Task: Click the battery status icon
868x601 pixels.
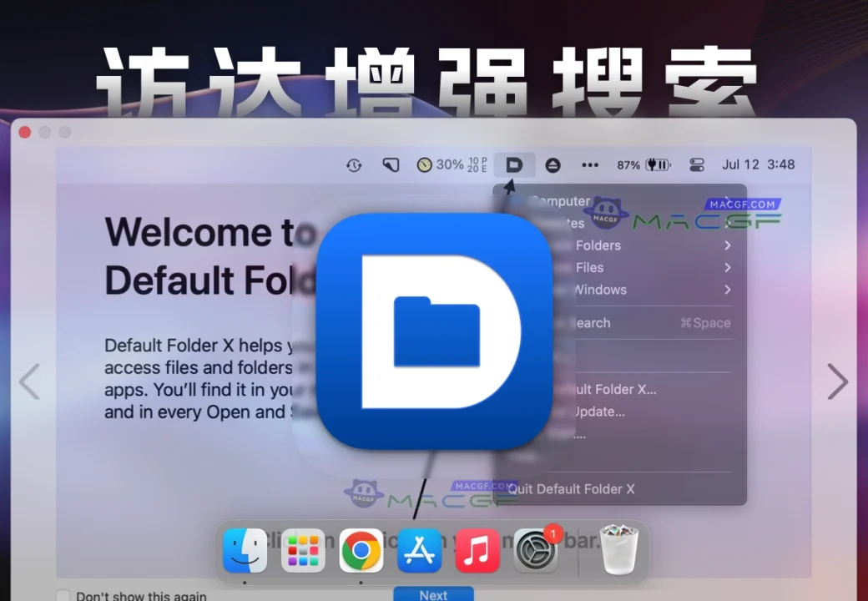Action: coord(659,165)
